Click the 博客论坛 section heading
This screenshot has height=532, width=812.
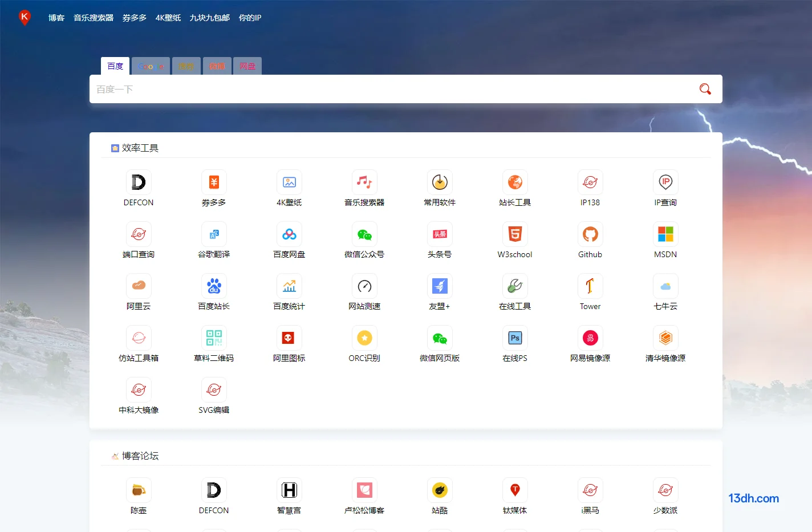click(140, 456)
